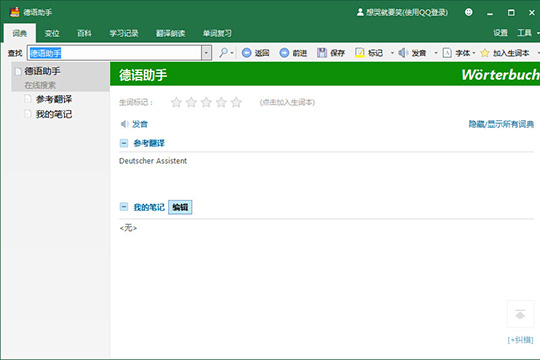Play pronunciation via toolbar 发音 speaker icon
Image resolution: width=540 pixels, height=360 pixels.
(403, 53)
